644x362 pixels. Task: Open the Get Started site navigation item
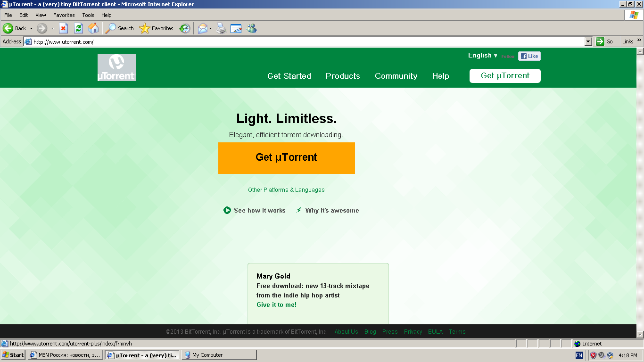tap(289, 76)
